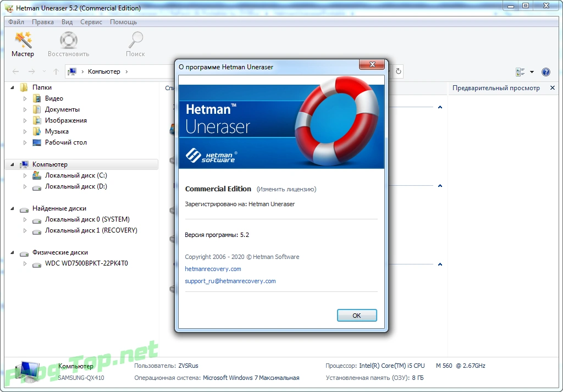Click the WDC WD7500BPKT-22PK4T0 disk icon
This screenshot has height=392, width=563.
pos(37,264)
